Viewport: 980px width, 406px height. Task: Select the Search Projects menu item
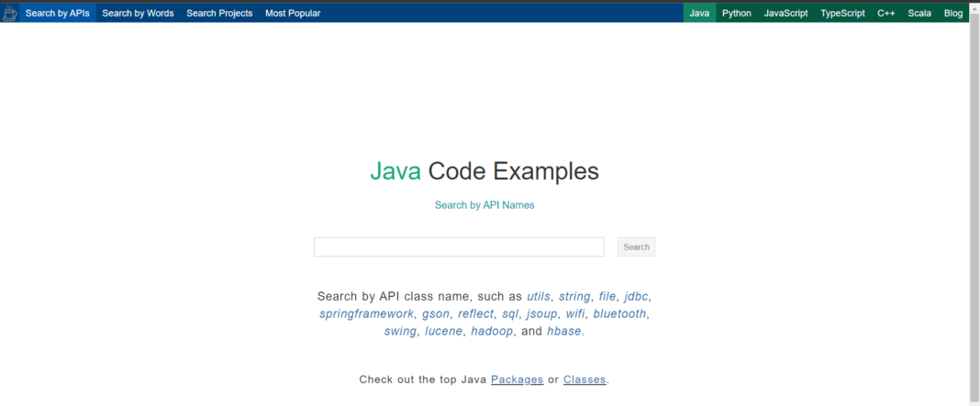(x=219, y=14)
